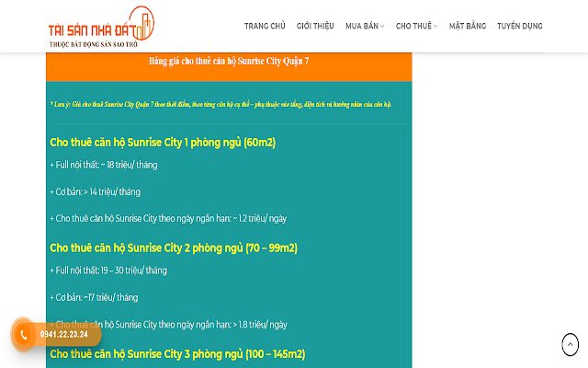Open the Mua Bán menu
The height and width of the screenshot is (368, 588).
pos(362,26)
